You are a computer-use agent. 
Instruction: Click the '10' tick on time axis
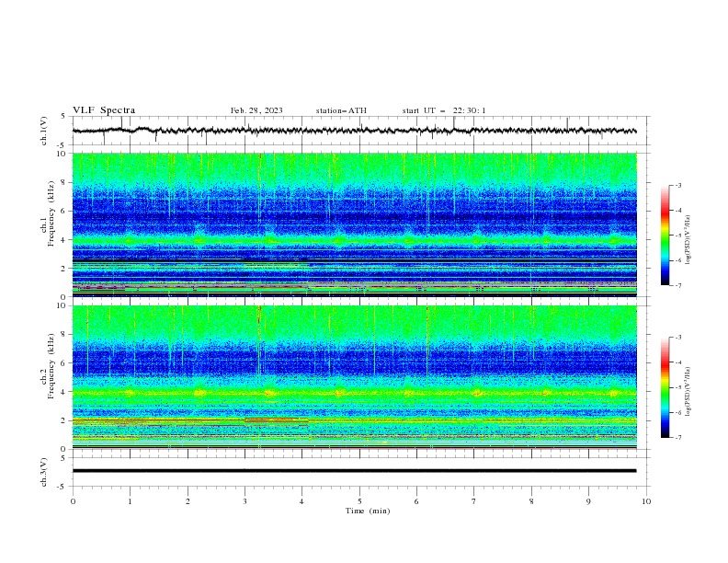point(646,501)
